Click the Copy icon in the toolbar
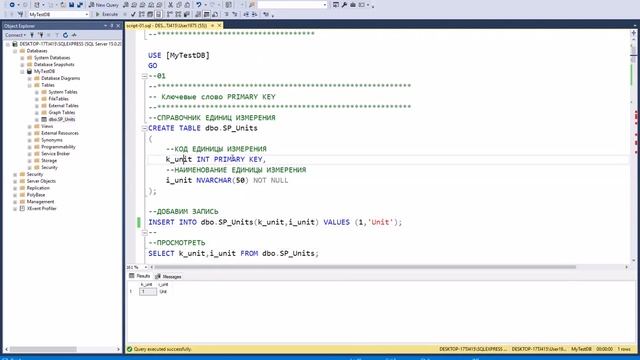Image resolution: width=640 pixels, height=360 pixels. 179,5
